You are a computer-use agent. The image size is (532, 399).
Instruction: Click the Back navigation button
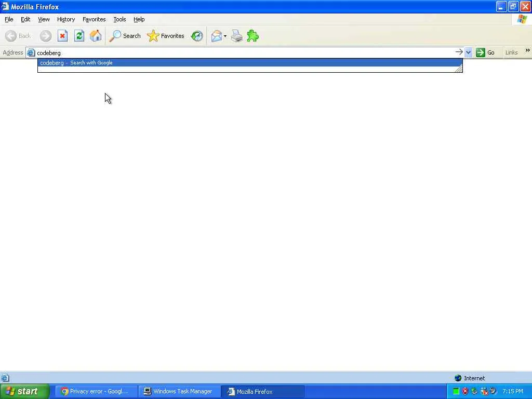point(18,36)
